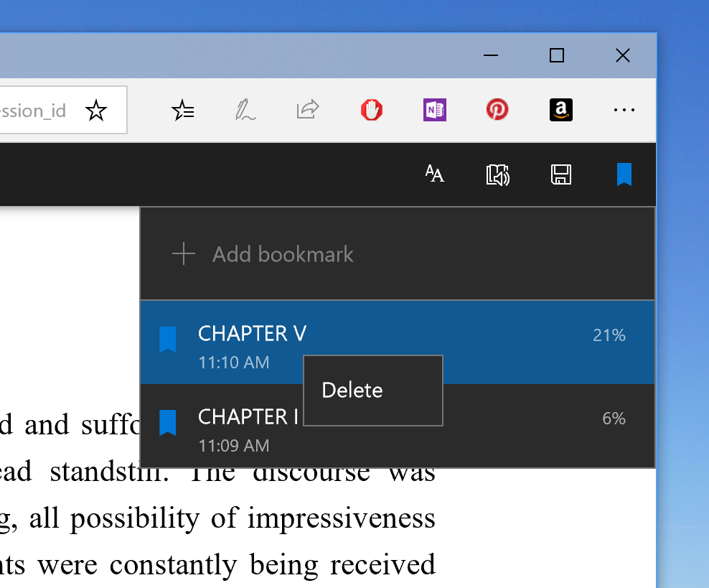
Task: Open the Add notes pen tool
Action: (245, 111)
